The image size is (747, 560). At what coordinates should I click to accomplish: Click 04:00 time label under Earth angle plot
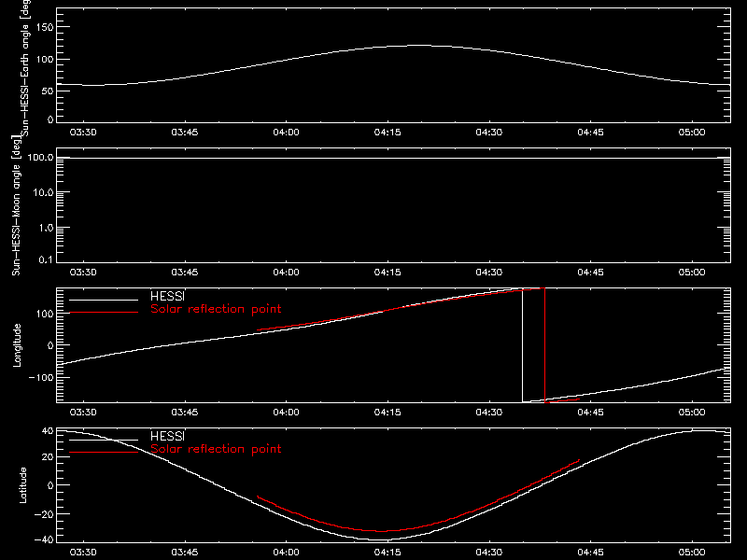[x=287, y=133]
